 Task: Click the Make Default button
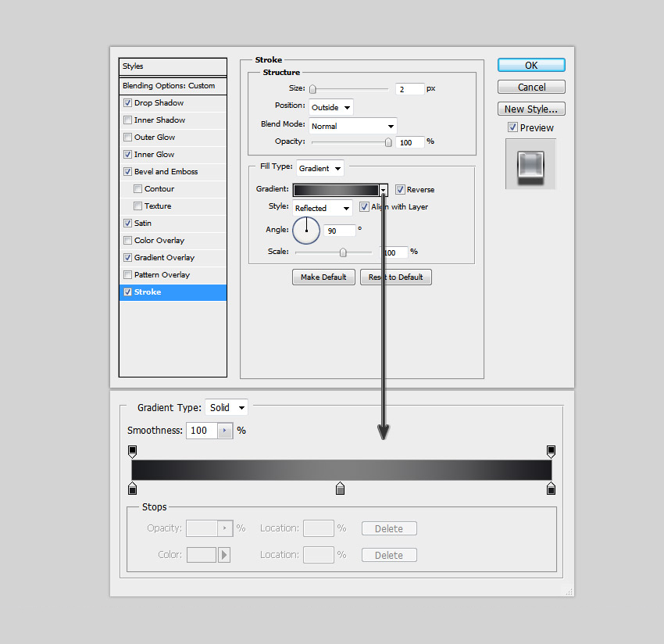323,277
